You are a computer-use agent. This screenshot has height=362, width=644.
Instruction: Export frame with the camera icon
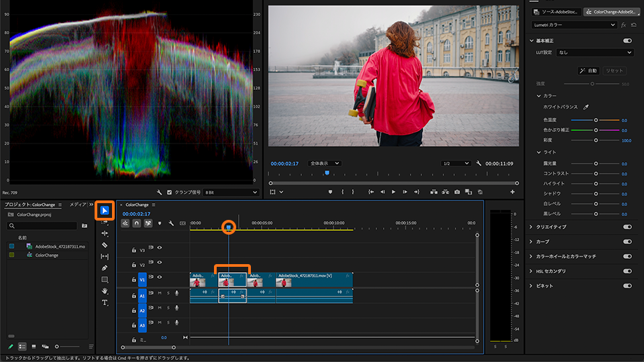tap(457, 192)
